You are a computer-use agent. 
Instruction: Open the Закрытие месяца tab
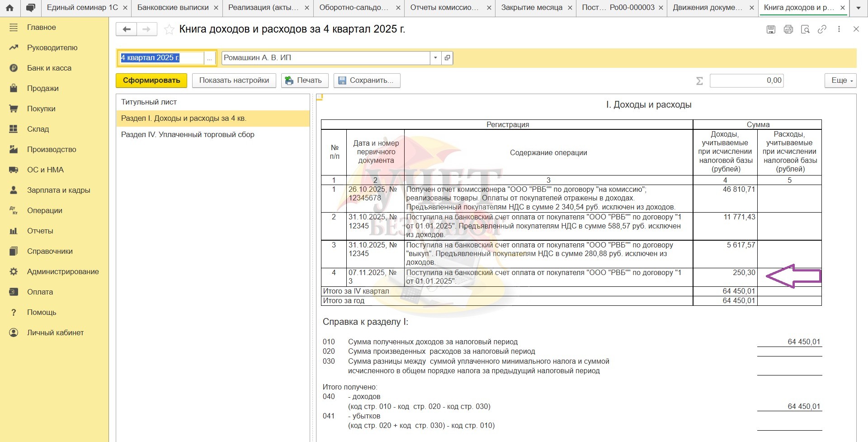[x=532, y=8]
